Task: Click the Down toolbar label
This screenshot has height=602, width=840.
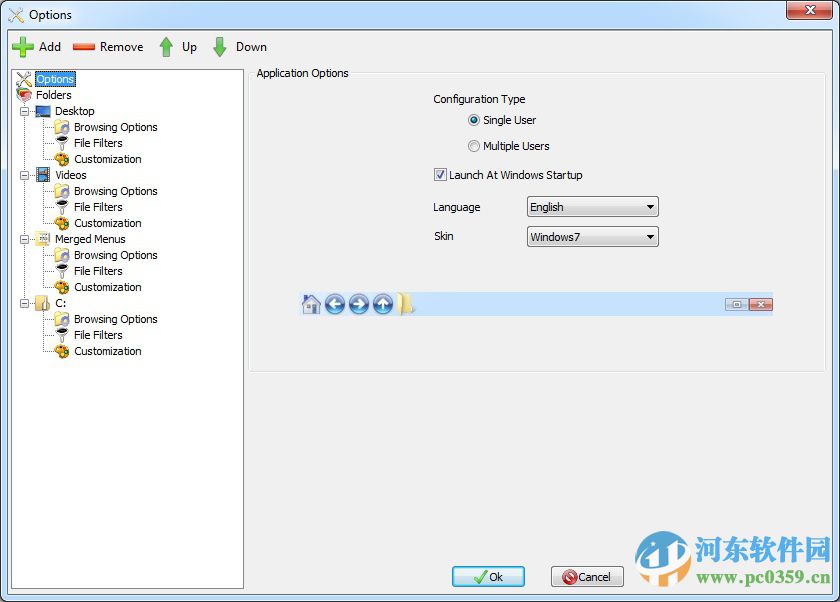Action: (x=251, y=47)
